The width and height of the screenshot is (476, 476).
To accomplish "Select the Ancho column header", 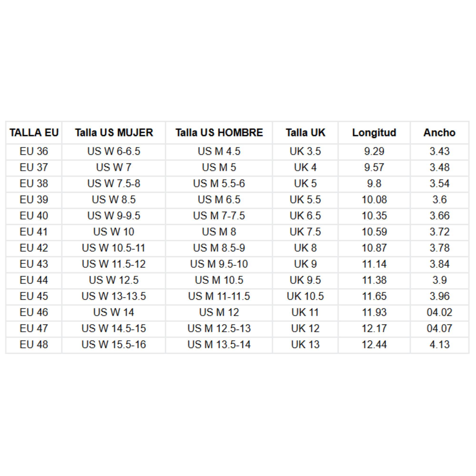I will [439, 133].
